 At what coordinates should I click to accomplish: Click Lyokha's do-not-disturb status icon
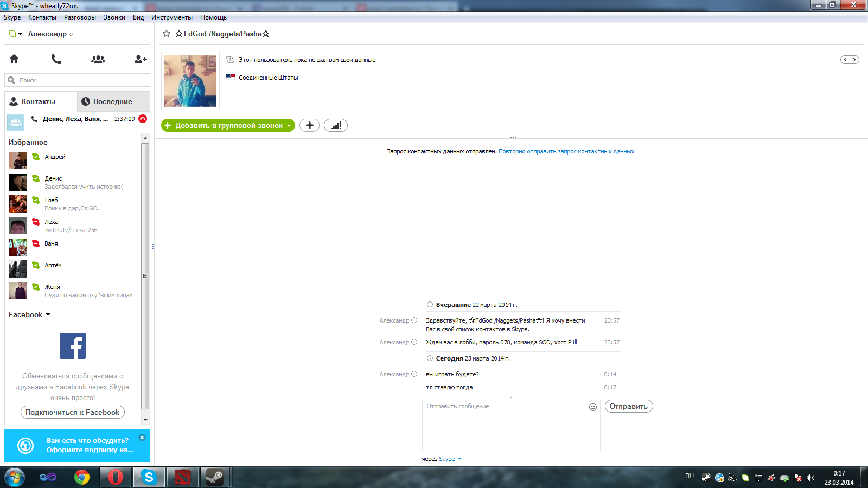pos(36,222)
